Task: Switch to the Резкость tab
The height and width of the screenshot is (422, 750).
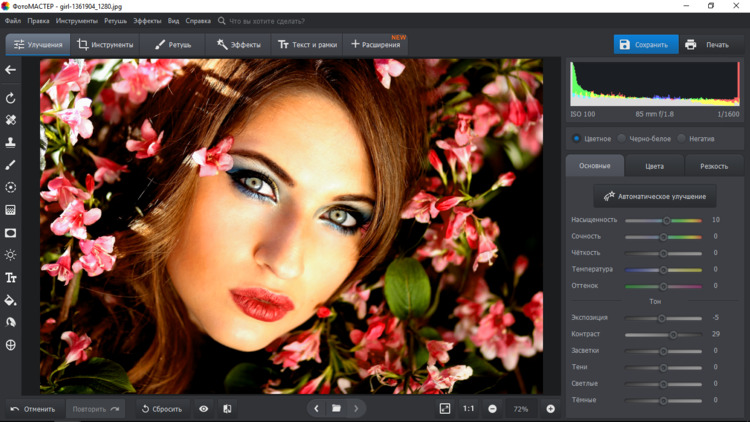Action: pos(714,166)
